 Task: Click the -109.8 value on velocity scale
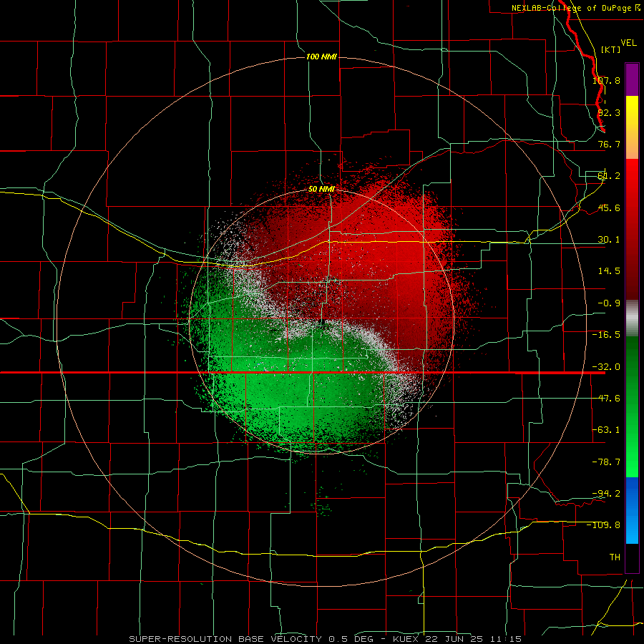[x=604, y=525]
